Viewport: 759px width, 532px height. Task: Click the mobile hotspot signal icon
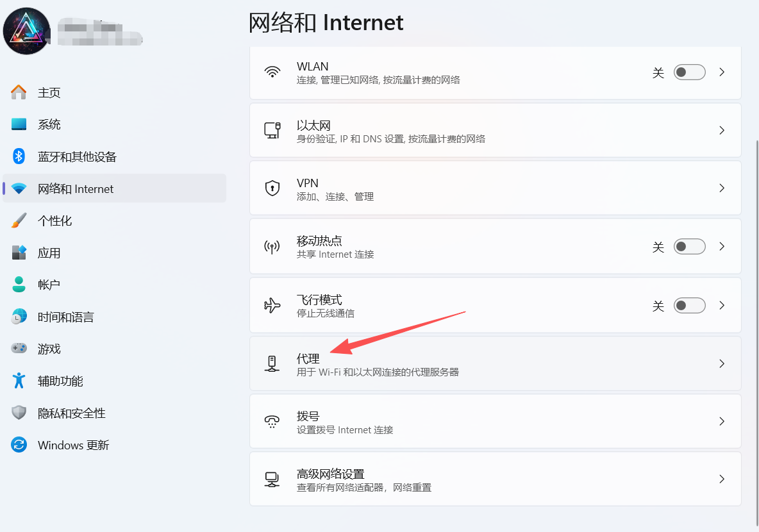(x=272, y=247)
